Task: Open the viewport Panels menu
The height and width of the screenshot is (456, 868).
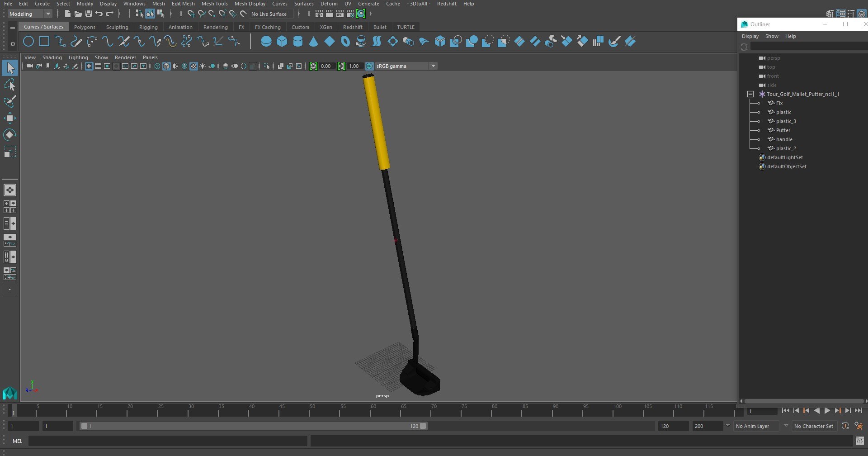Action: pyautogui.click(x=150, y=57)
